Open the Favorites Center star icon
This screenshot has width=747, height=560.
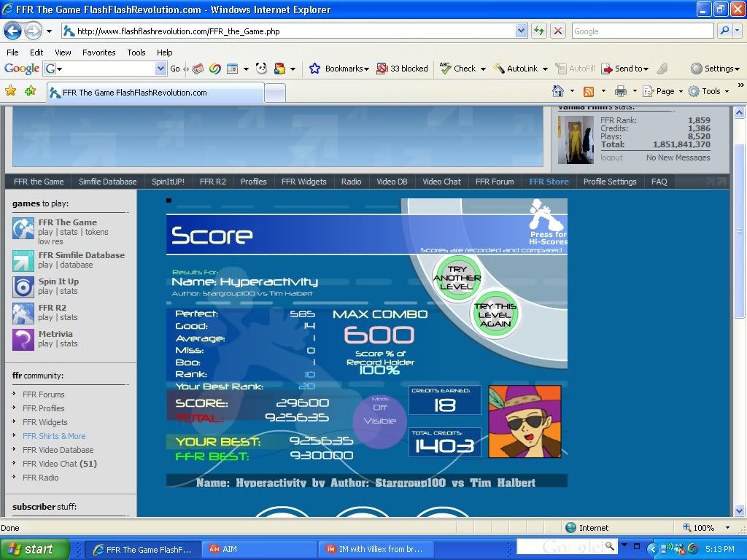[x=11, y=91]
